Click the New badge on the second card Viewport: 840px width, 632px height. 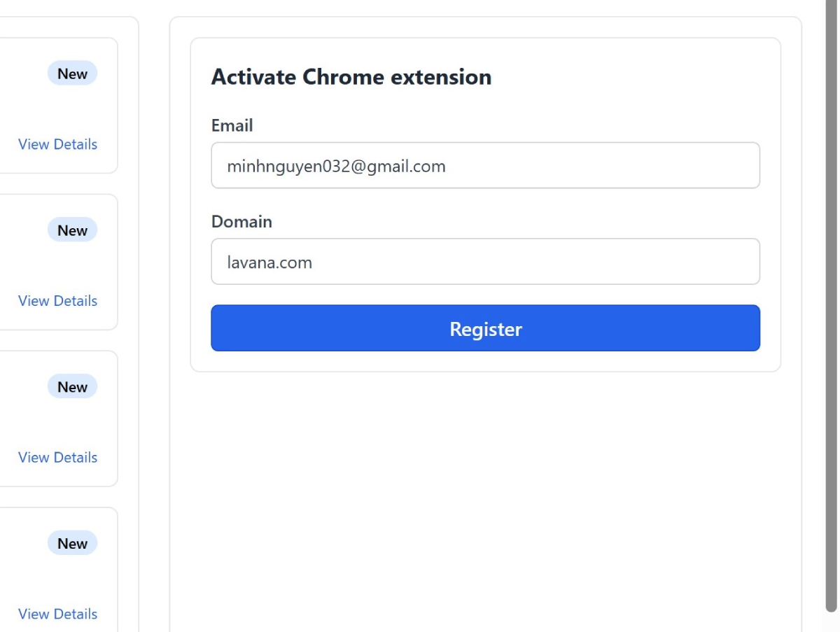tap(72, 230)
